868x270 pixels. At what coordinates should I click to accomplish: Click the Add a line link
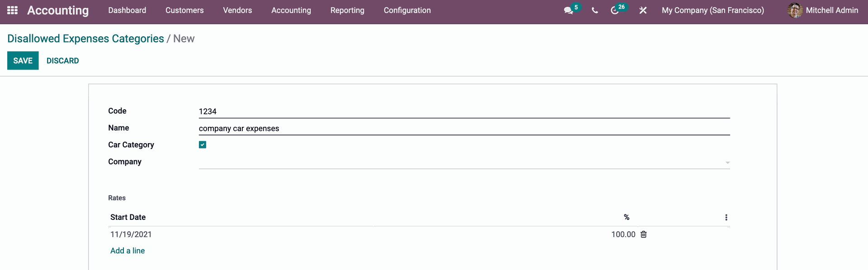pyautogui.click(x=127, y=251)
